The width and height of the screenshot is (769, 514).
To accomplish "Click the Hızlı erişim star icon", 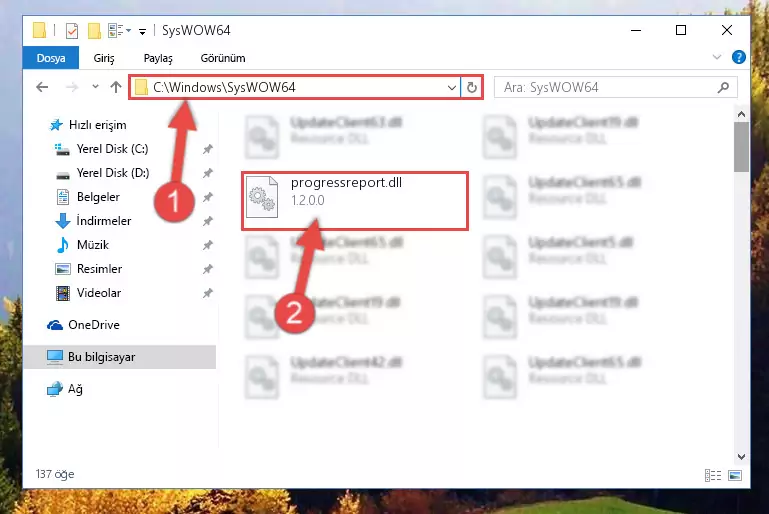I will point(56,125).
